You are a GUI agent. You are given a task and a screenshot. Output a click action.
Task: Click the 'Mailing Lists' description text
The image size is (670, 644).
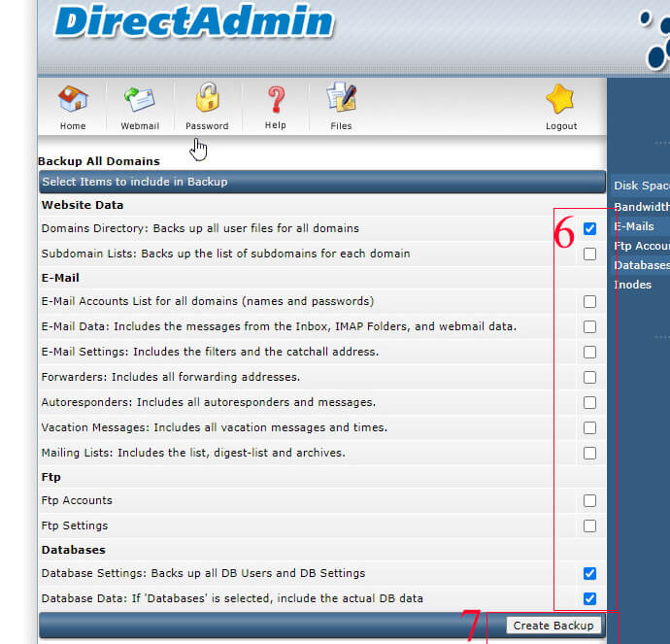(x=193, y=453)
